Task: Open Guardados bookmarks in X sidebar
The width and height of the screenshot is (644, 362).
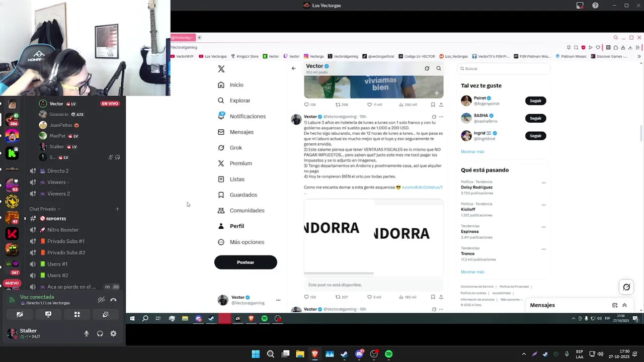Action: pyautogui.click(x=237, y=195)
